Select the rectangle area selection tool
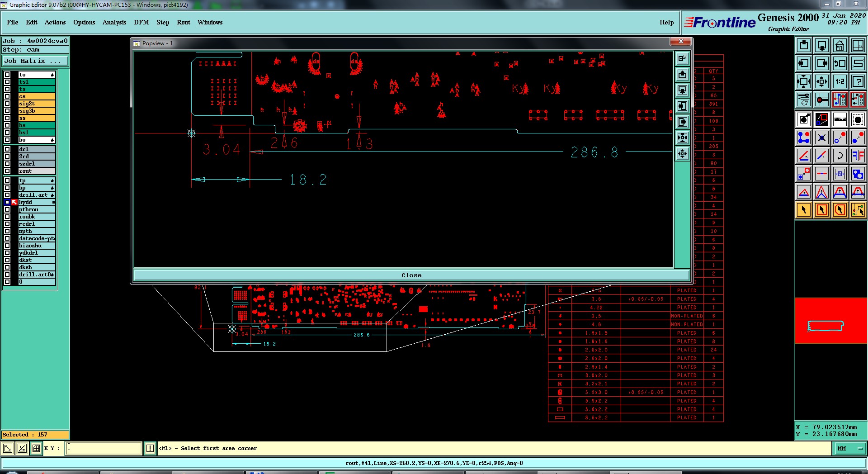 tap(822, 210)
